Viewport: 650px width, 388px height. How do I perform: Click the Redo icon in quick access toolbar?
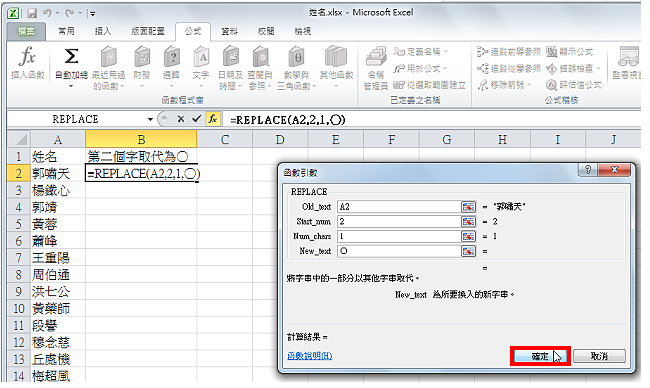69,13
